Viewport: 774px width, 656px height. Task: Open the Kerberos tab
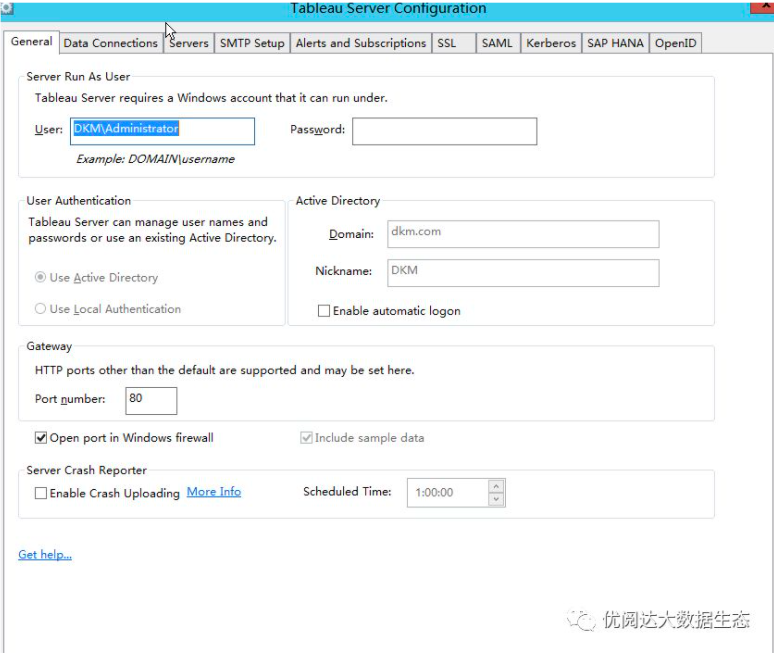click(x=551, y=43)
